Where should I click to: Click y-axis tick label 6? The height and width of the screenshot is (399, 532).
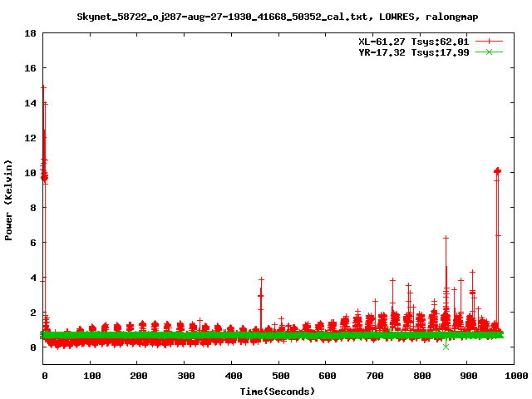point(33,243)
